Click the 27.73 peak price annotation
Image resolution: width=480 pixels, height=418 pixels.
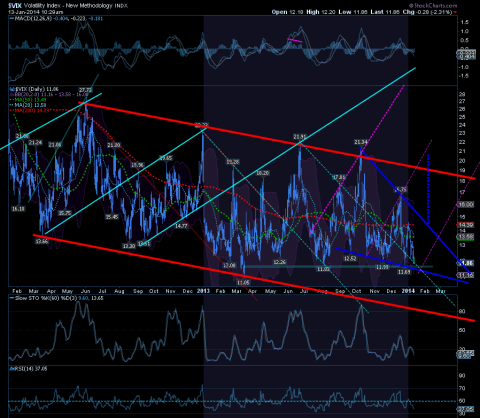(x=85, y=90)
